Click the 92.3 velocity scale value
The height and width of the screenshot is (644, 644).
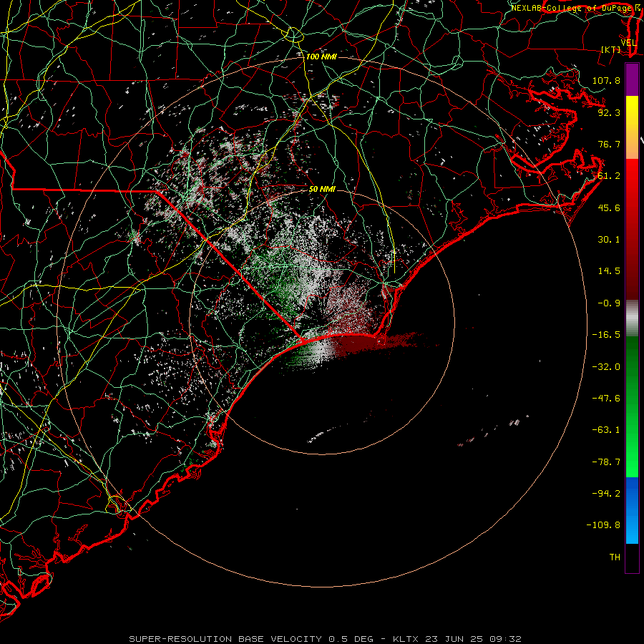coord(609,112)
